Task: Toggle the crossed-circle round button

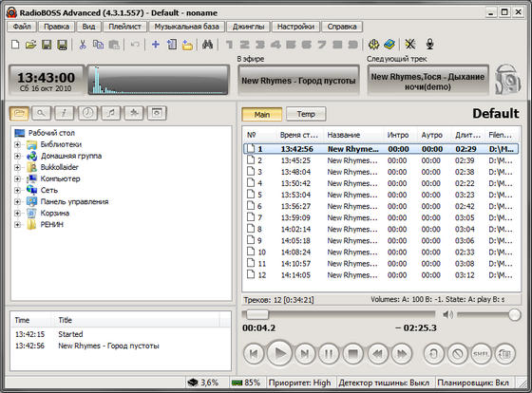Action: tap(458, 354)
